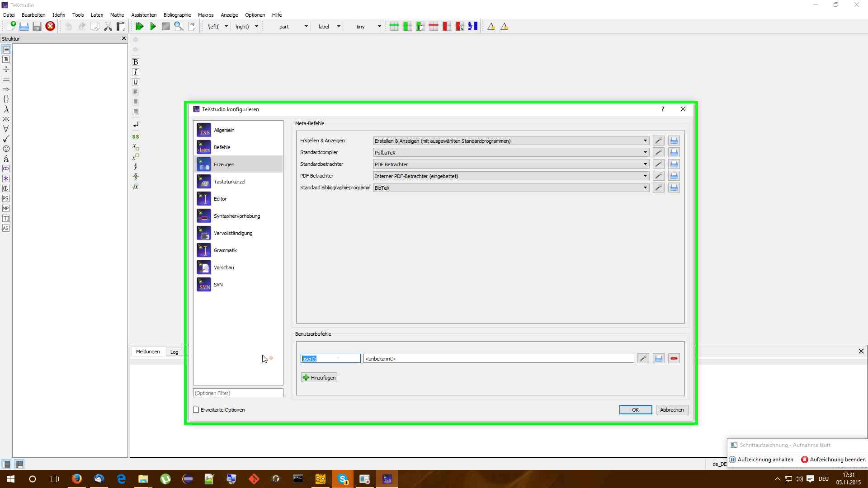
Task: Click the Bold B icon
Action: point(135,62)
